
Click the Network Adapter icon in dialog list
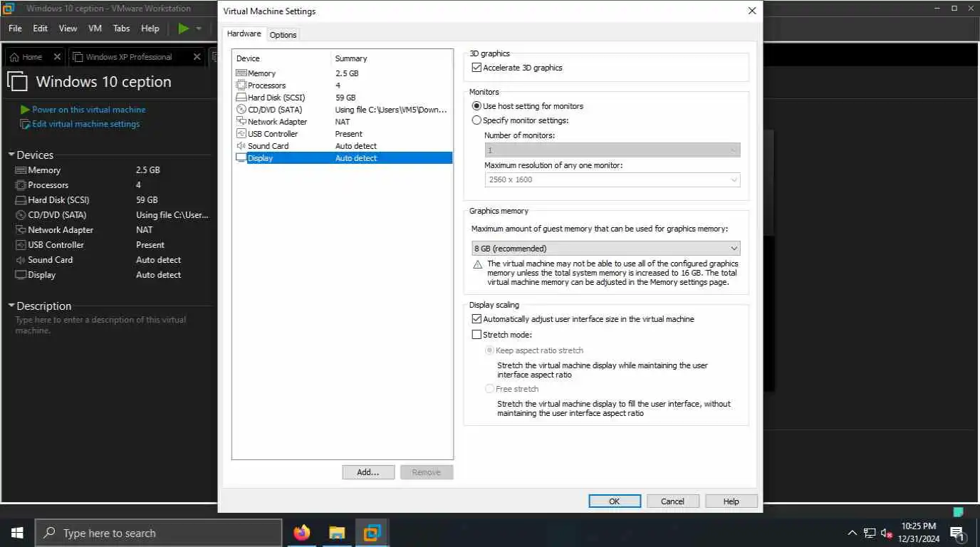[x=241, y=122]
